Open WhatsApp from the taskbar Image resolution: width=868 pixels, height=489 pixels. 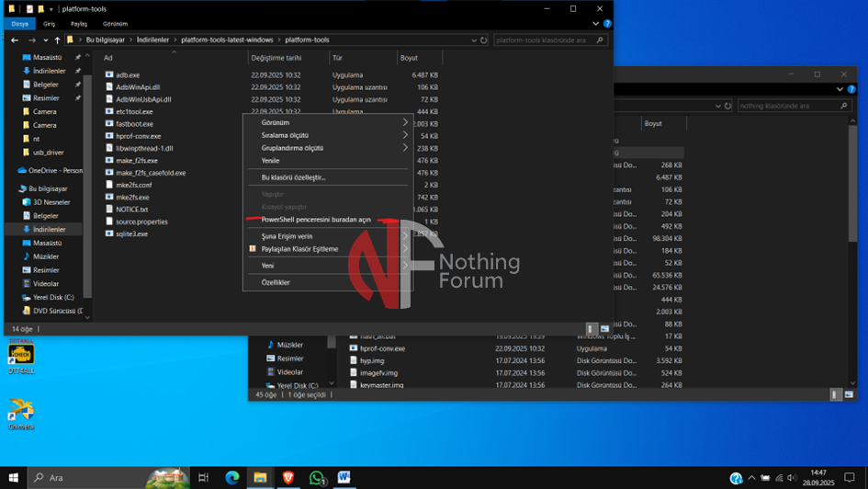(x=317, y=478)
